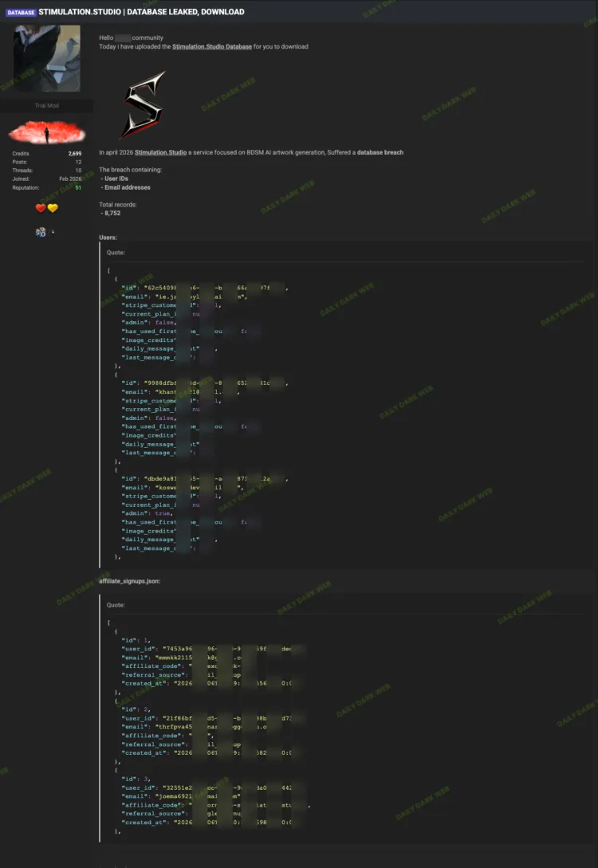Click the 'affiliate_signups.json:' heading
Viewport: 598px width, 868px height.
(x=129, y=581)
